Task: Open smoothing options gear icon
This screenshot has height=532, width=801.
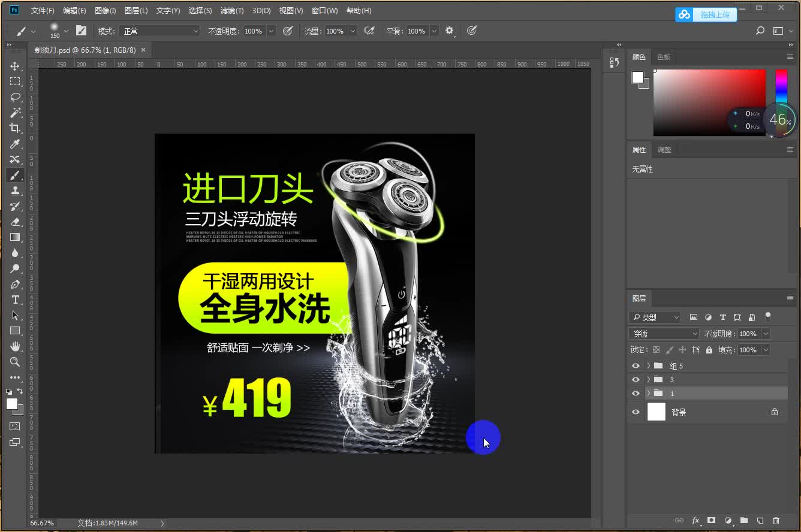Action: coord(450,31)
